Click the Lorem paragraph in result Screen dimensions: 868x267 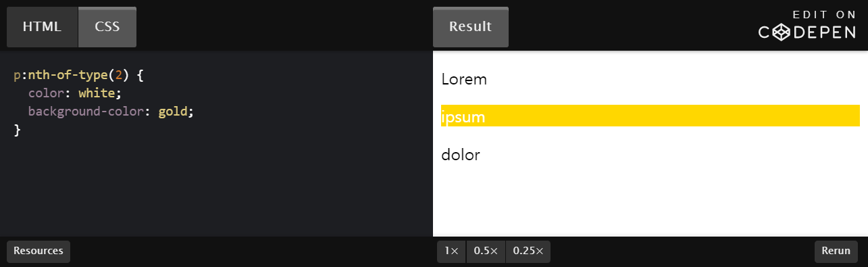pos(464,79)
